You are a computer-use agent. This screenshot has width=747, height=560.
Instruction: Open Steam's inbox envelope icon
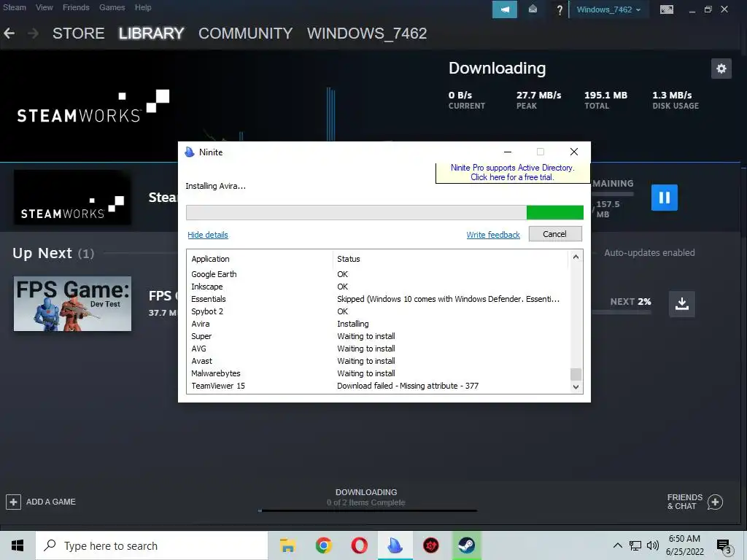[x=533, y=9]
